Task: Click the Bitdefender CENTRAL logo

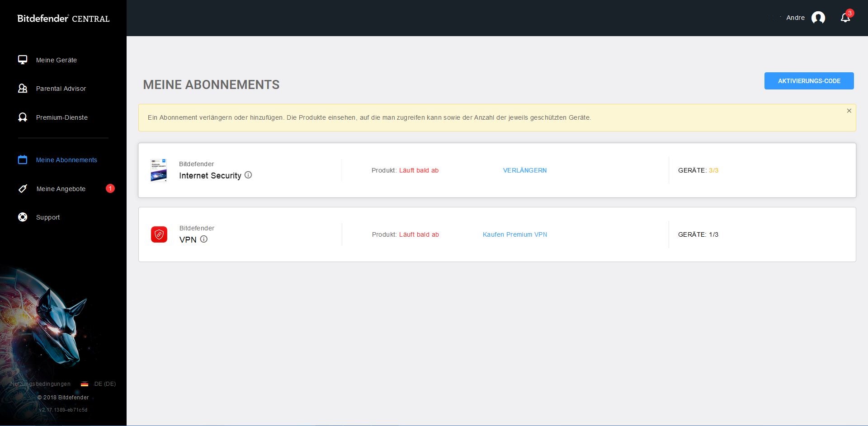Action: coord(63,19)
